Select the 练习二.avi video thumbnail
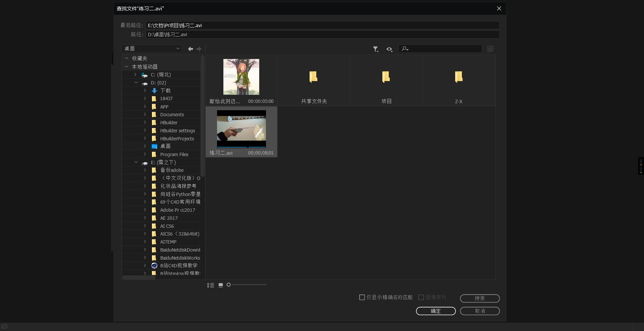Viewport: 644px width, 331px height. 241,129
